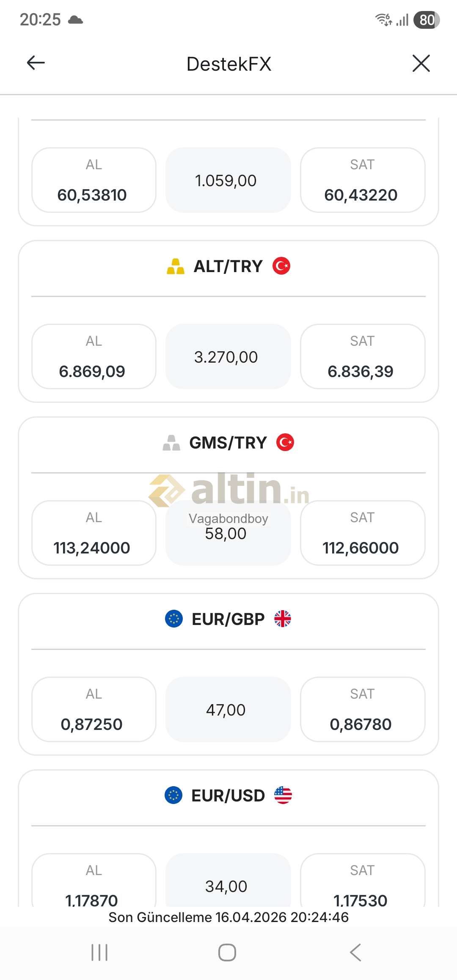The image size is (457, 980).
Task: Tap the UK flag beside EUR/GBP
Action: point(283,619)
